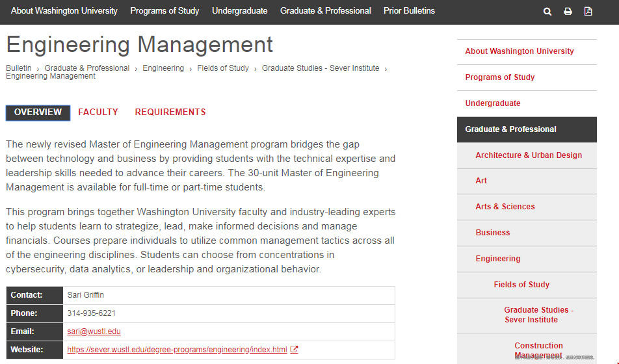Click the Email: table label
619x364 pixels.
pyautogui.click(x=23, y=331)
